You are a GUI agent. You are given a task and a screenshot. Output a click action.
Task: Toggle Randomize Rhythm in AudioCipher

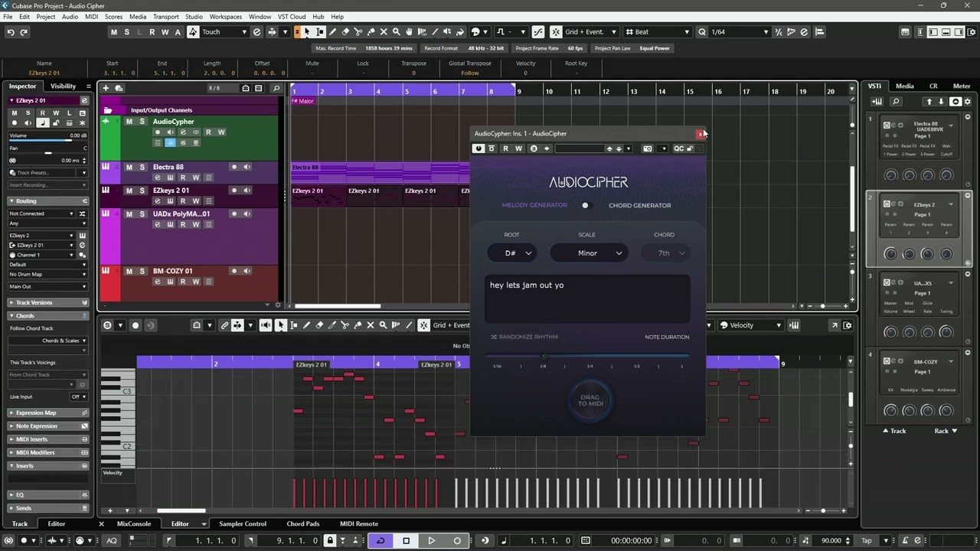pos(524,337)
